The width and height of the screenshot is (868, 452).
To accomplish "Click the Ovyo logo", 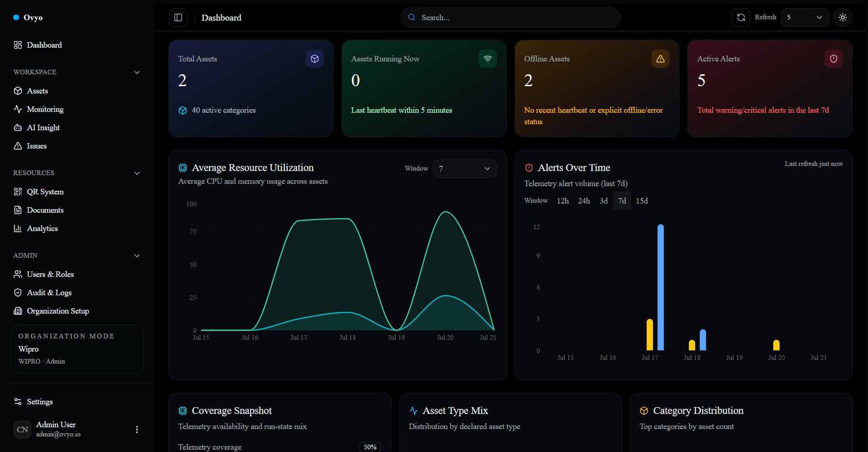I will (28, 17).
